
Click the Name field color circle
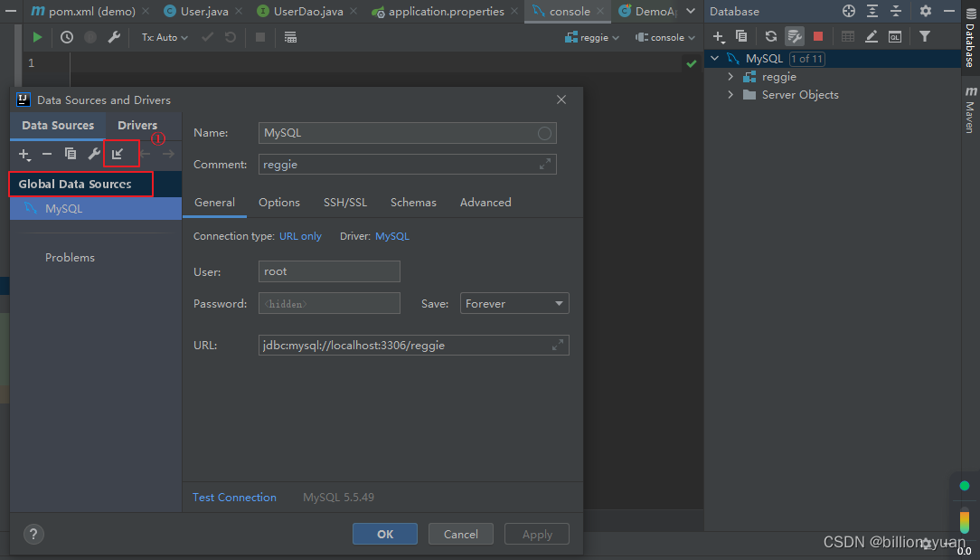(x=544, y=133)
